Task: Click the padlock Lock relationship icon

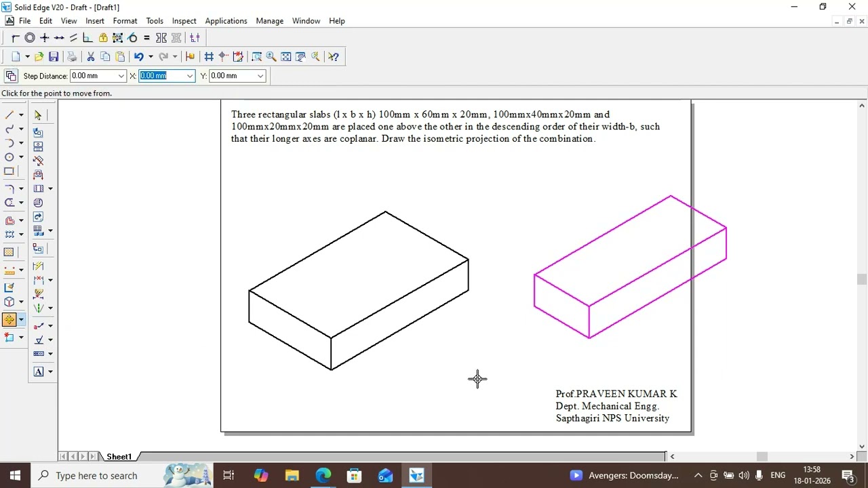Action: [x=103, y=38]
